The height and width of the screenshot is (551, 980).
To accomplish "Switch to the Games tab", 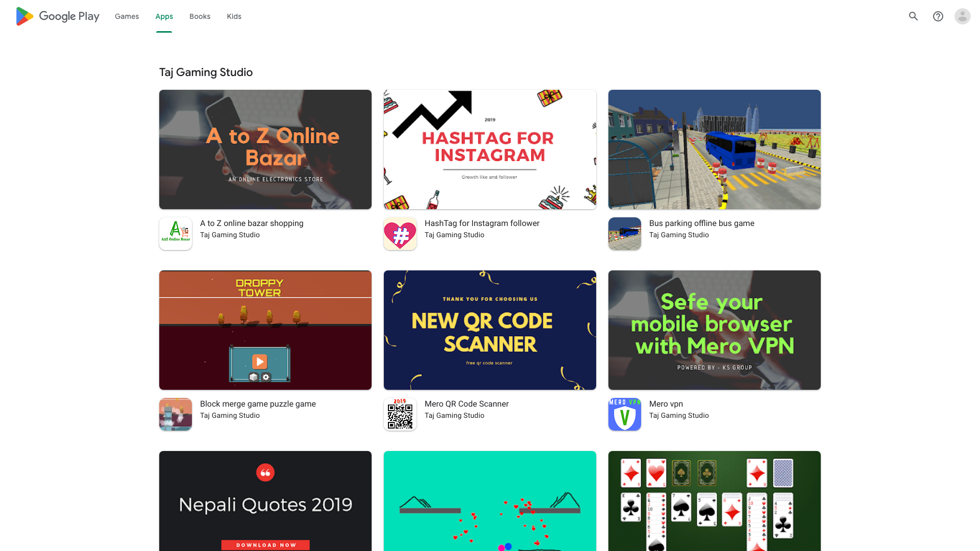I will coord(127,16).
